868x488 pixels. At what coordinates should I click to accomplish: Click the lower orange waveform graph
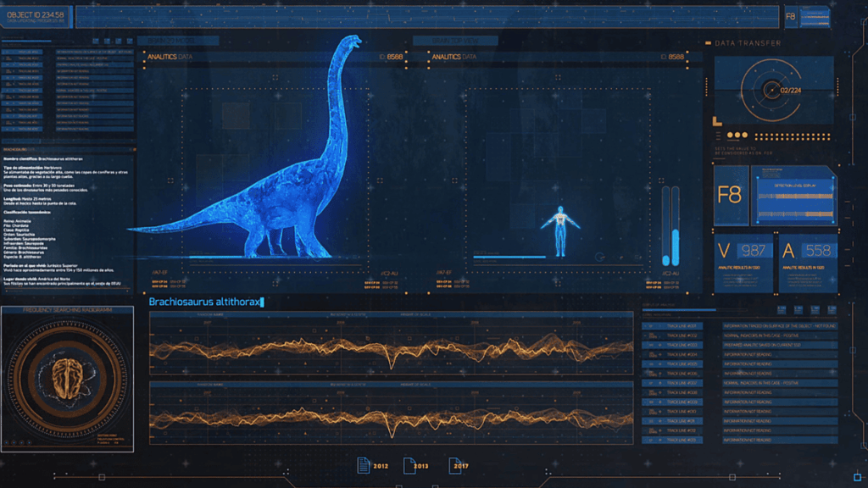[391, 415]
